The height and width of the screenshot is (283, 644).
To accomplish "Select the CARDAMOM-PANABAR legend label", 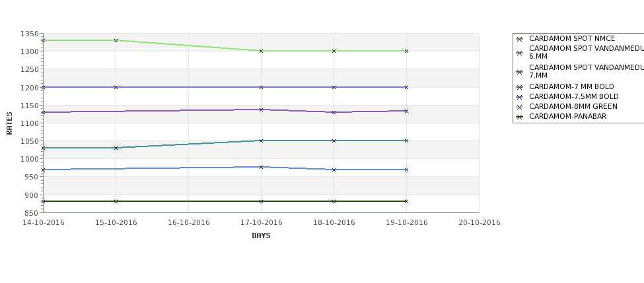I will (x=567, y=117).
